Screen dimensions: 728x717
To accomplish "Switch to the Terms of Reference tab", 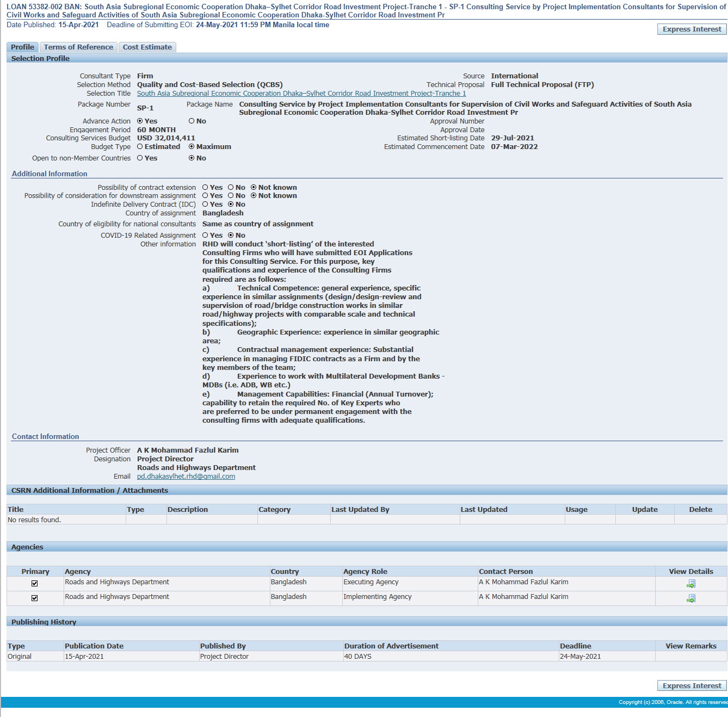I will point(78,47).
